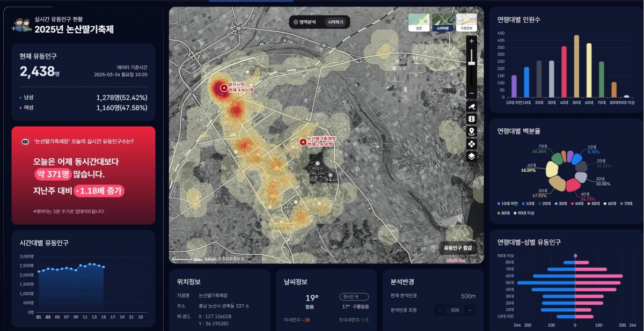This screenshot has width=644, height=331.
Task: Click the 시작하기 button
Action: 335,22
